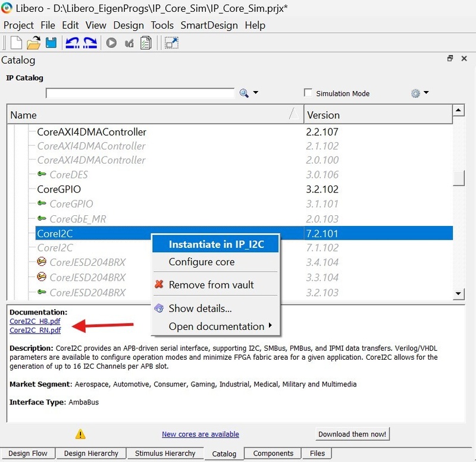
Task: Click the Open Project folder icon
Action: [33, 43]
